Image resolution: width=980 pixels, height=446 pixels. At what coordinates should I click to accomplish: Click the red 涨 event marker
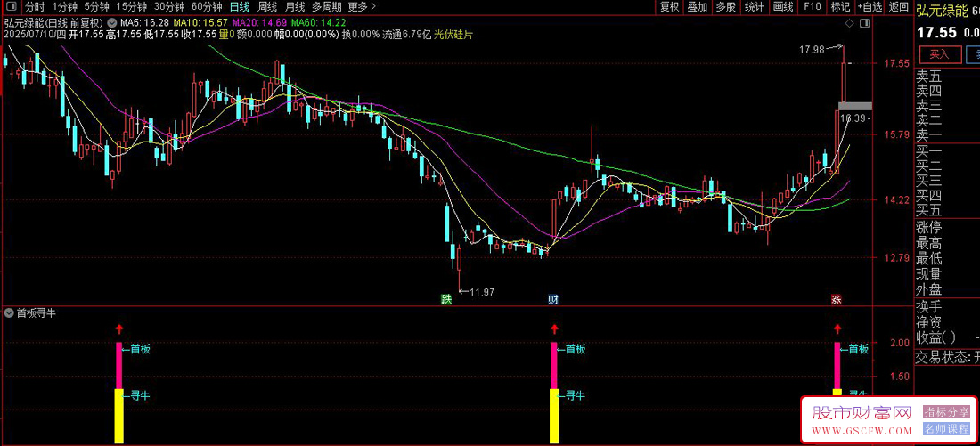click(x=837, y=299)
